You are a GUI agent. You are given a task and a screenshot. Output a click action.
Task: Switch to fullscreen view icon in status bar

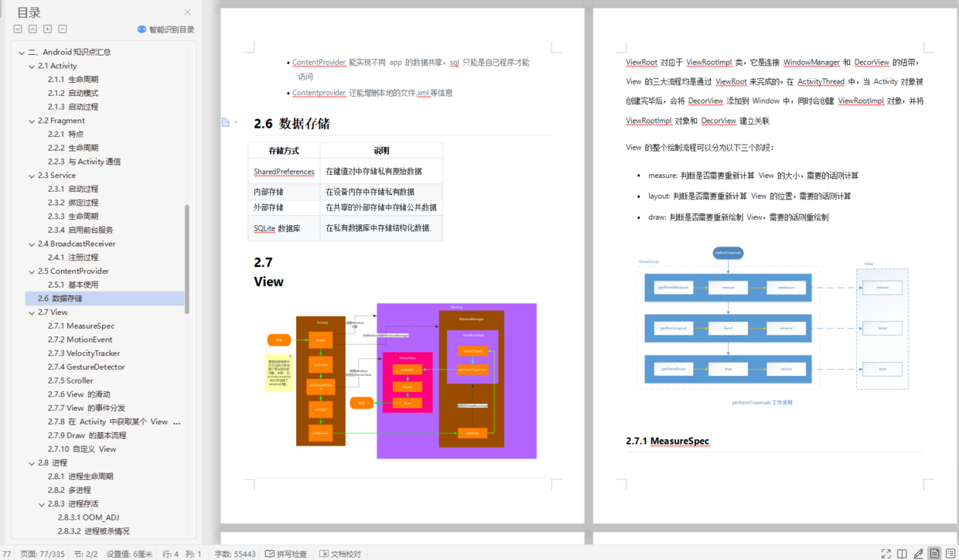point(886,554)
